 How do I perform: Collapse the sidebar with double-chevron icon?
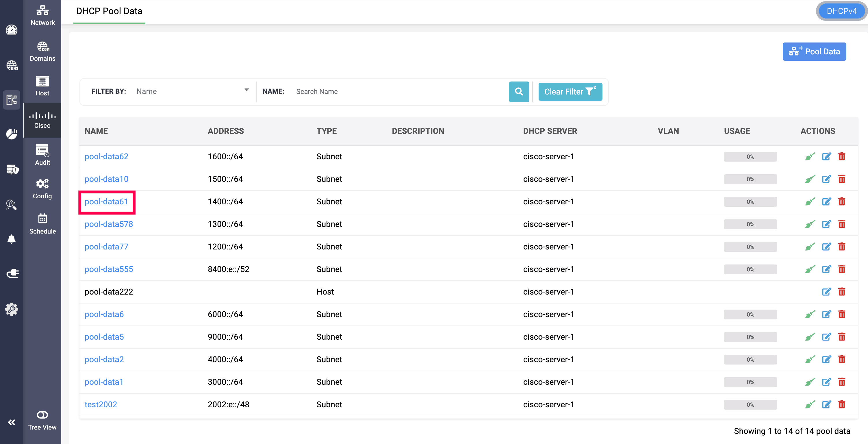[x=12, y=422]
